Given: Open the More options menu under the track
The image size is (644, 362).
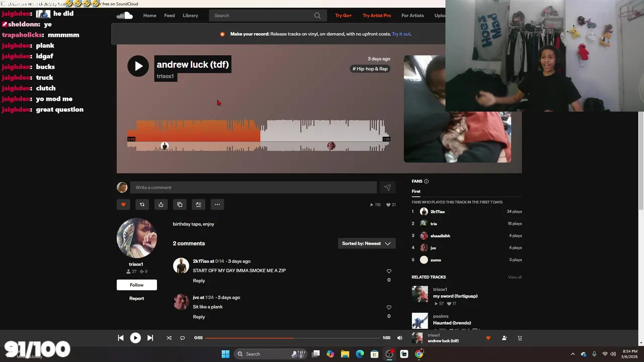Looking at the screenshot, I should pos(217,205).
